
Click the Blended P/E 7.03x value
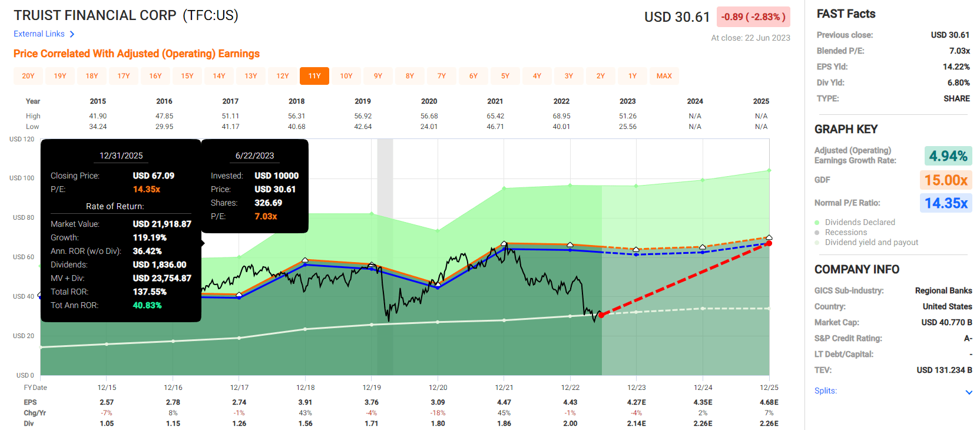[x=959, y=51]
